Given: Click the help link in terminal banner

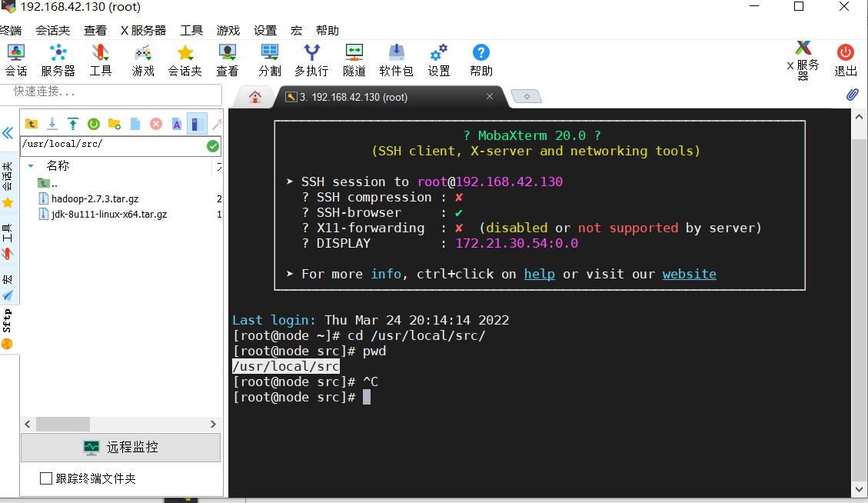Looking at the screenshot, I should tap(539, 274).
